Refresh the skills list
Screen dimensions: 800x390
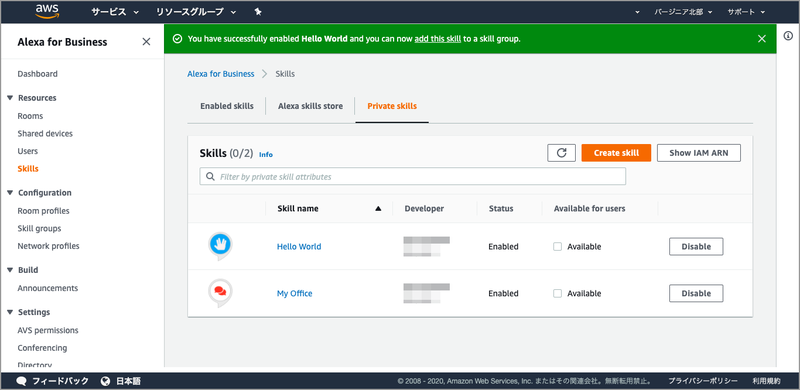coord(561,153)
